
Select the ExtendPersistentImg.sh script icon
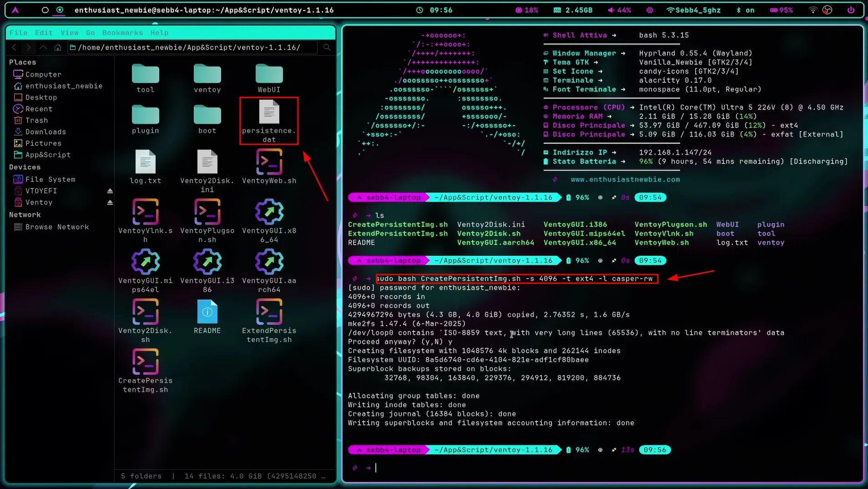pos(269,312)
